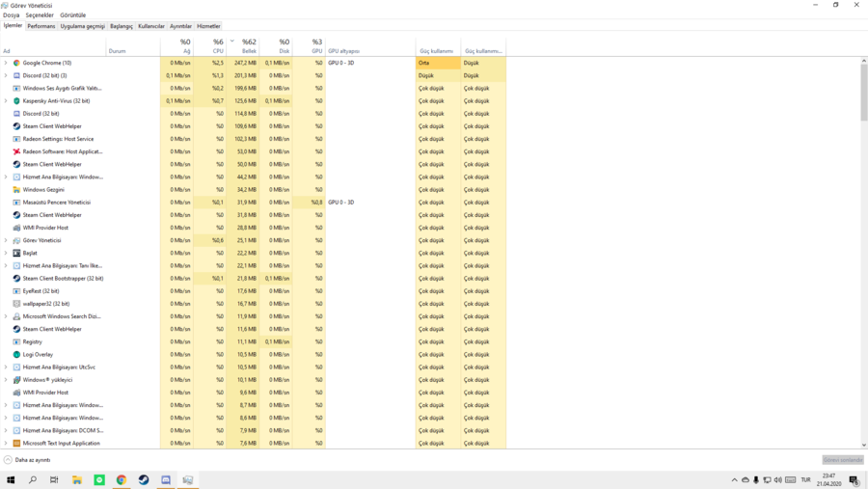
Task: Switch to Chrome on the taskbar
Action: (122, 479)
